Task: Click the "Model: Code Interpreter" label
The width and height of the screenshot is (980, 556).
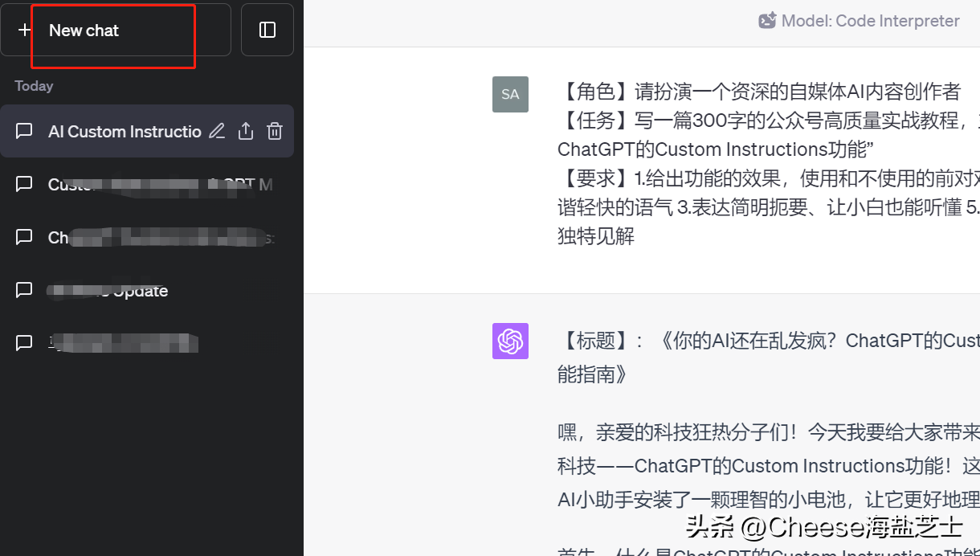Action: (871, 21)
